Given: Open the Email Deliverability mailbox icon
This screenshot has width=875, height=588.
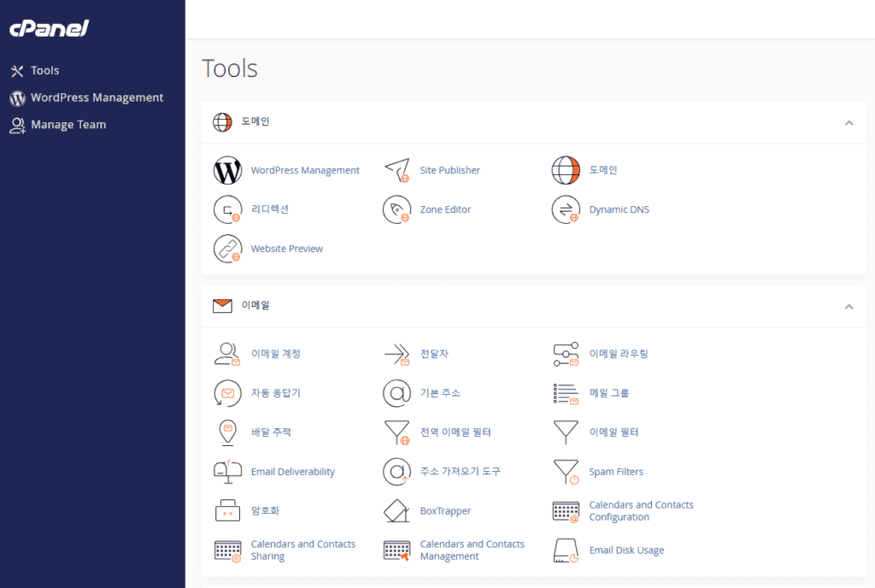Looking at the screenshot, I should [227, 472].
